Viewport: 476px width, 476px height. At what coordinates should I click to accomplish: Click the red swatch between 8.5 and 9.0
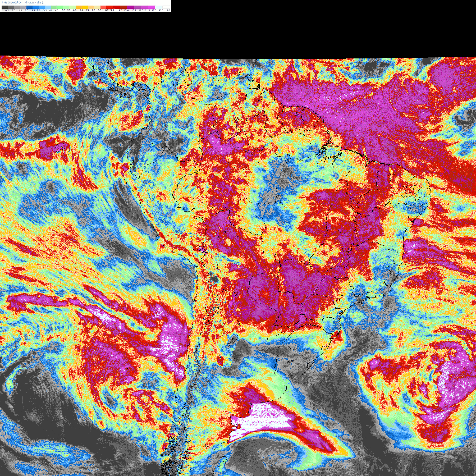click(110, 7)
